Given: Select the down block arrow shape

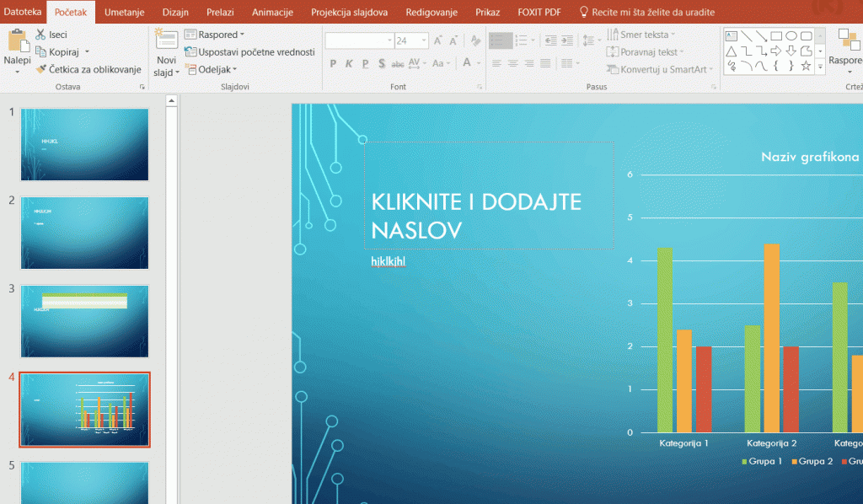Looking at the screenshot, I should click(x=791, y=51).
